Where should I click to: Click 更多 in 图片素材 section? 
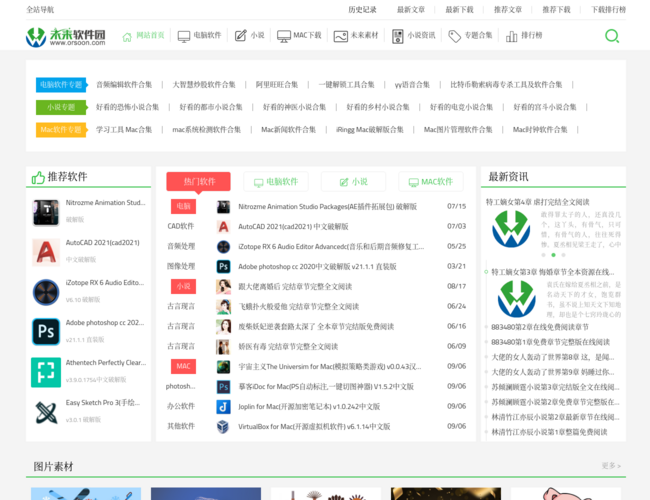pyautogui.click(x=611, y=466)
